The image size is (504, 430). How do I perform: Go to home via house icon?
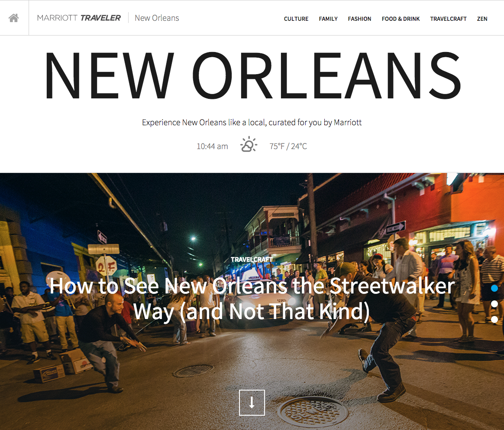(13, 18)
